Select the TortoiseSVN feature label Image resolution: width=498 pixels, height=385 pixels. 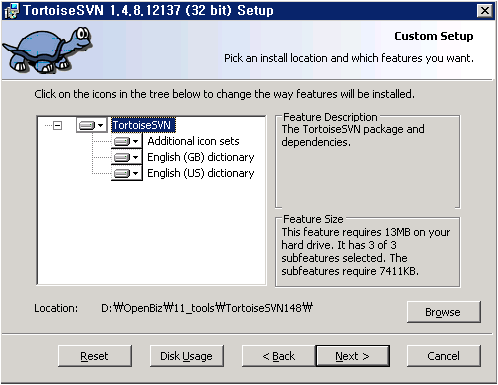point(143,125)
